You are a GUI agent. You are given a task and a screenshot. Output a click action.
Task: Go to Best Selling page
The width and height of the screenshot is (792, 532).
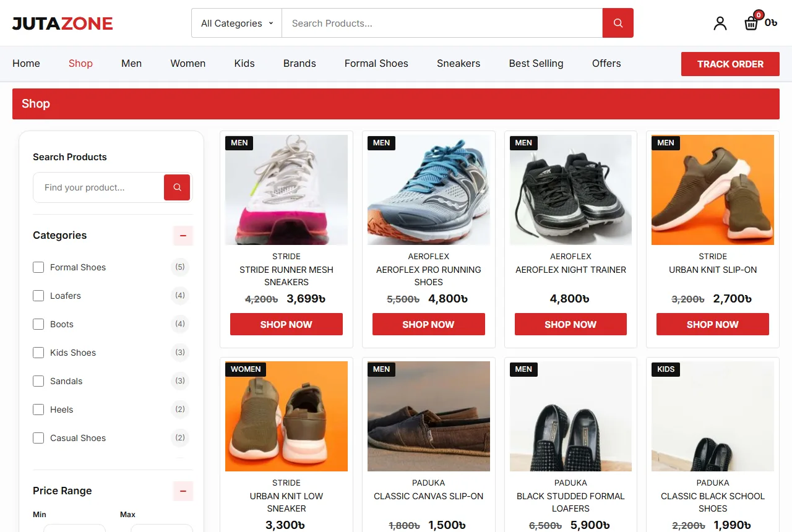(536, 63)
